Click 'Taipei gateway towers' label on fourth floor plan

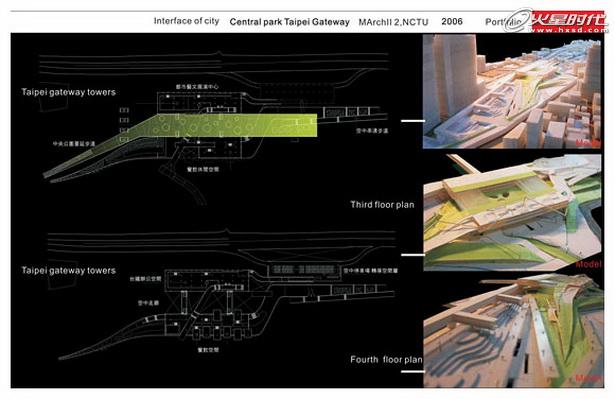click(x=69, y=270)
